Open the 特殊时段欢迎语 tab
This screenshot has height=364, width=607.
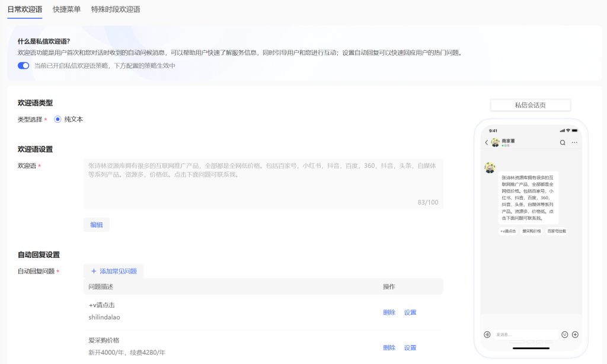[116, 9]
